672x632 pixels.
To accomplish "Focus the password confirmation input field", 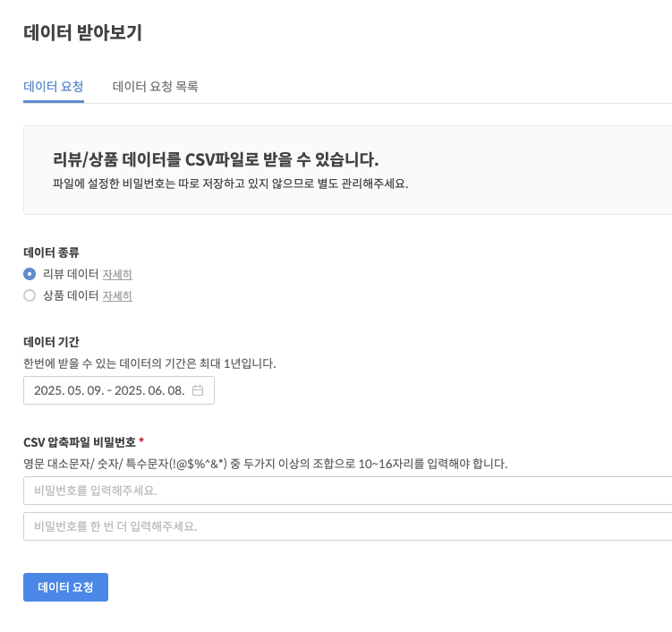I will 347,526.
